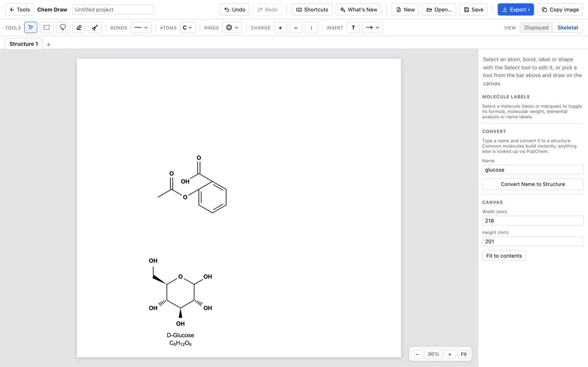The width and height of the screenshot is (588, 367).
Task: Insert a text label with T tool
Action: pos(353,27)
